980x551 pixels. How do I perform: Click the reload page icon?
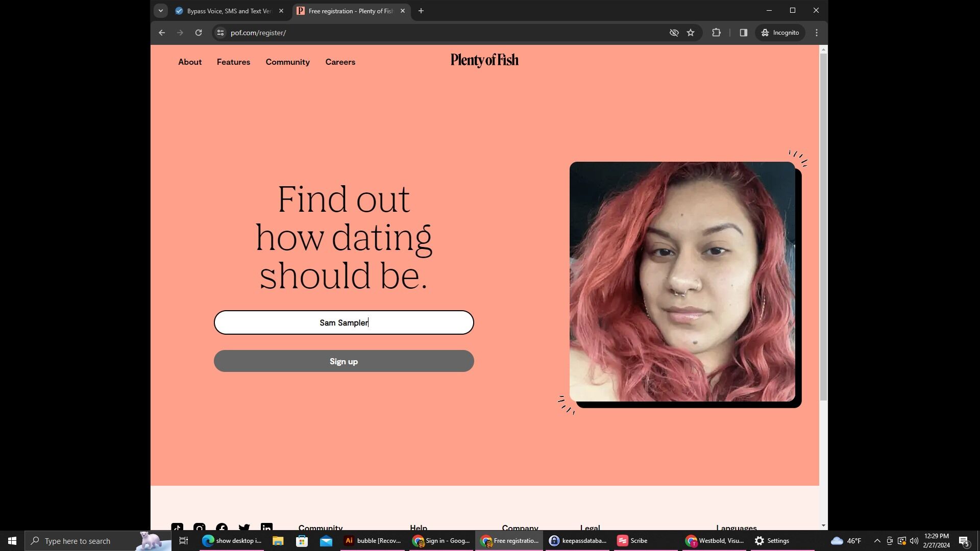coord(199,33)
